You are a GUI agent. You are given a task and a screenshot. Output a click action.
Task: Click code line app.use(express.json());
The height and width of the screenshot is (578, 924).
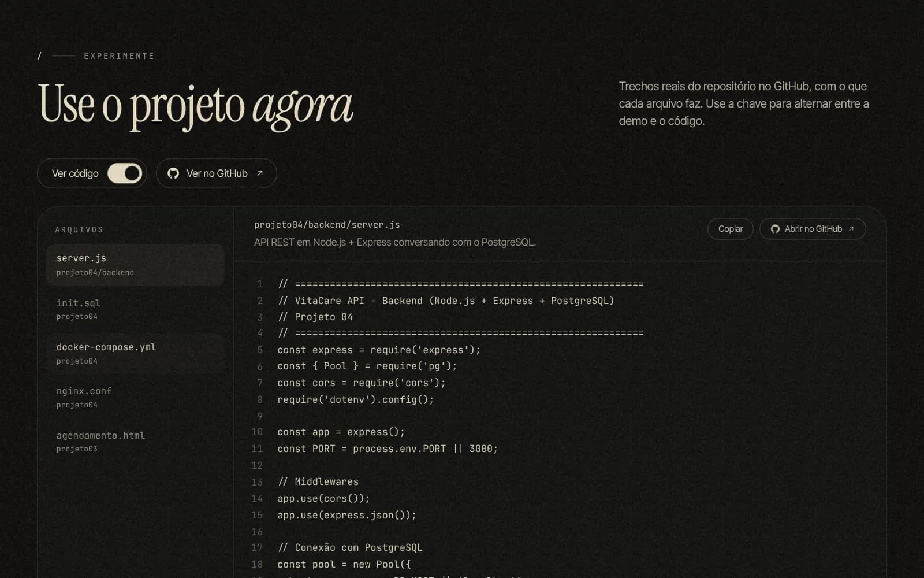coord(346,515)
